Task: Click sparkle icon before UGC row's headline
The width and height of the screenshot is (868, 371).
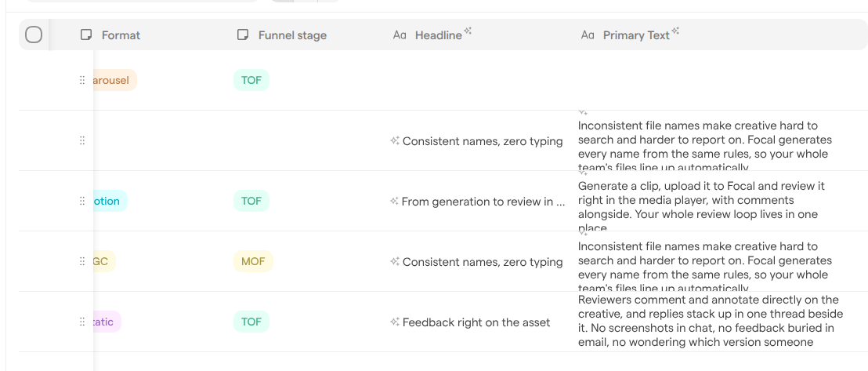Action: point(395,261)
